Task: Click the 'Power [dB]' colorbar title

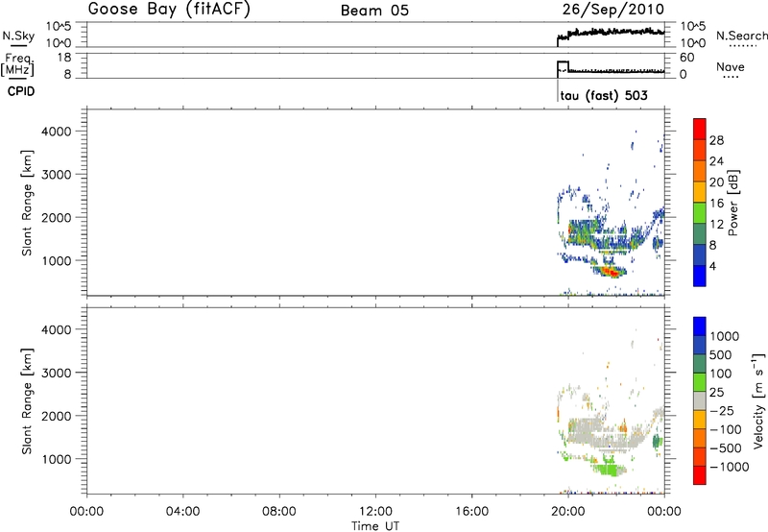Action: click(x=732, y=203)
